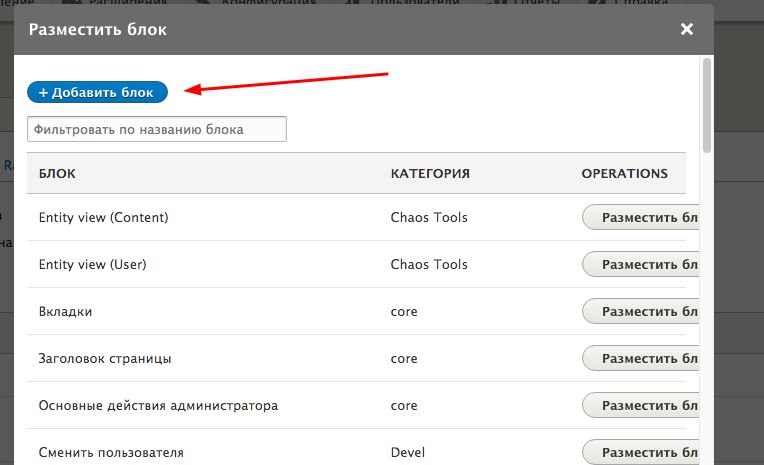The image size is (764, 465).
Task: Select Основные действия администратора row name
Action: tap(158, 406)
